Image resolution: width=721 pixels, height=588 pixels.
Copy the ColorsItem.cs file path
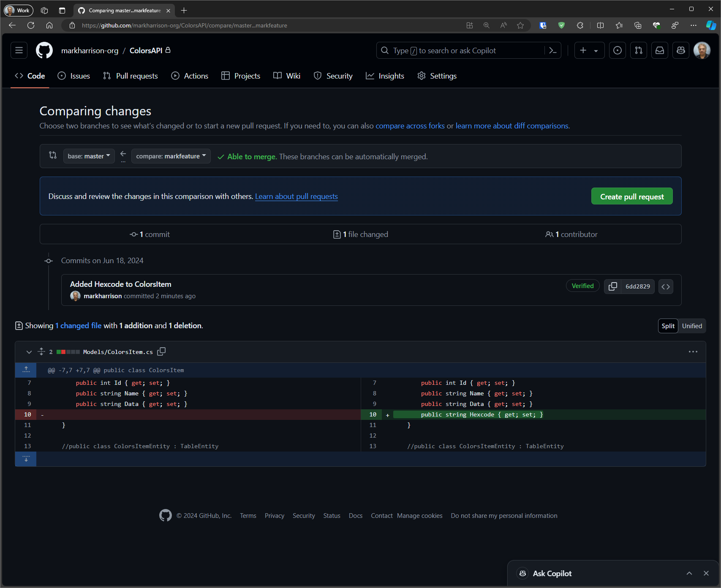pos(161,351)
